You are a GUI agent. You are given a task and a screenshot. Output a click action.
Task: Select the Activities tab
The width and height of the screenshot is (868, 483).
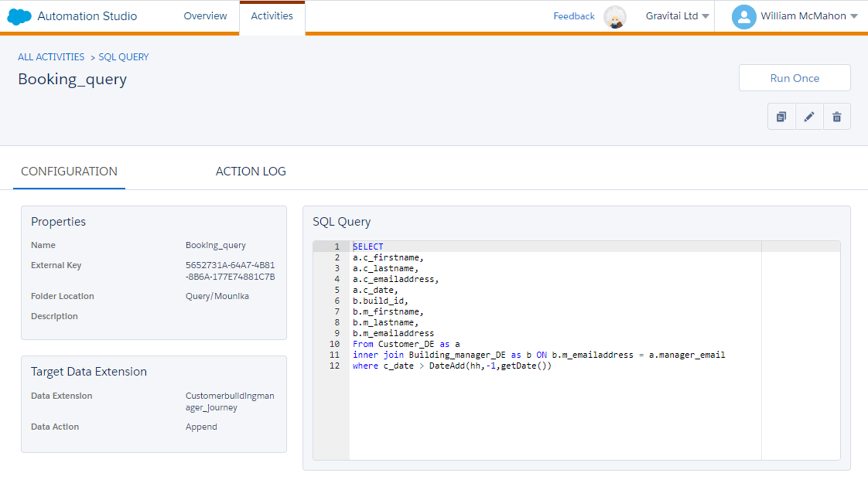(272, 16)
